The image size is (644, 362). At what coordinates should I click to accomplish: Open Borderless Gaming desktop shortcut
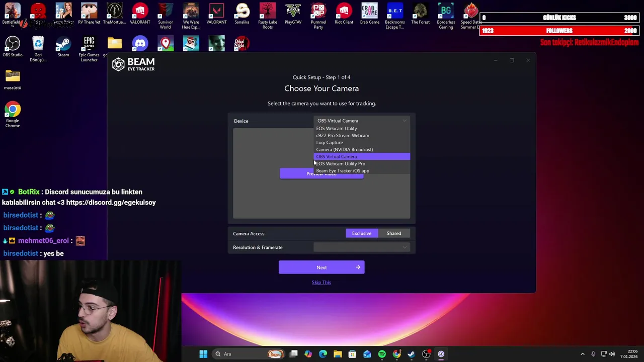(x=446, y=16)
